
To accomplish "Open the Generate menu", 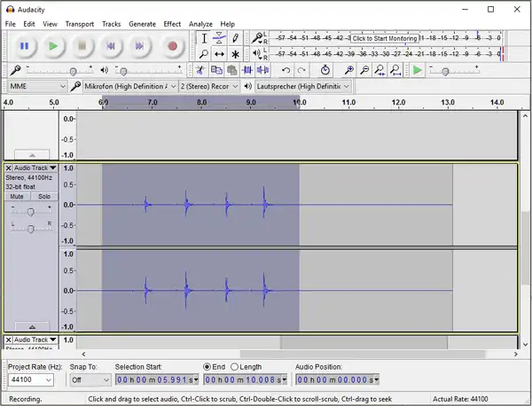I will (x=142, y=24).
